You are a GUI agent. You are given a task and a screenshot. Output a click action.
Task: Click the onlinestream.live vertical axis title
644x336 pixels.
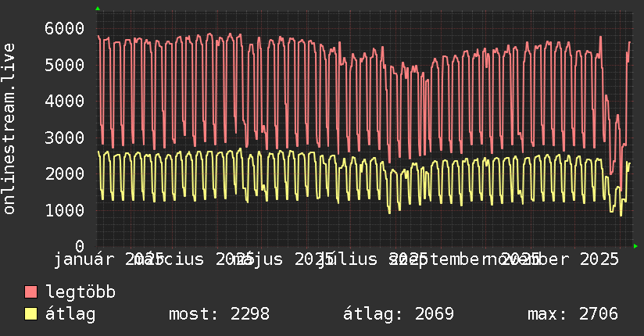pos(9,129)
